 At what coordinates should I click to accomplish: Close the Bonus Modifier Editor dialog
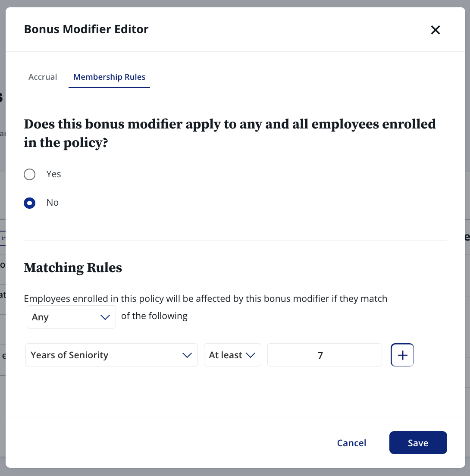436,30
